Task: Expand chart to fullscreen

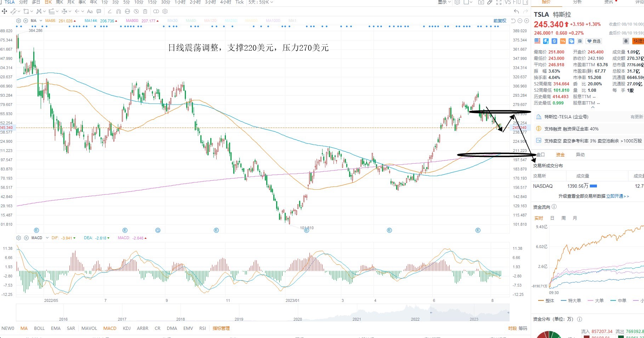Action: [x=498, y=2]
